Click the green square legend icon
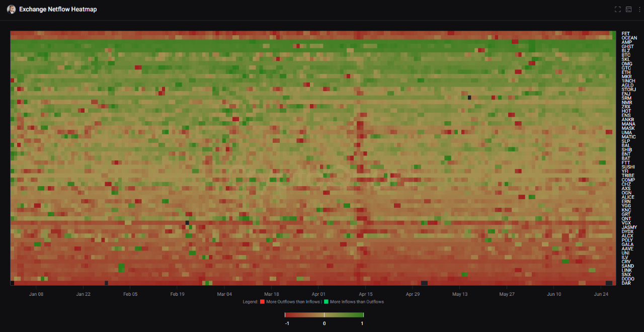This screenshot has width=644, height=332. coord(326,302)
